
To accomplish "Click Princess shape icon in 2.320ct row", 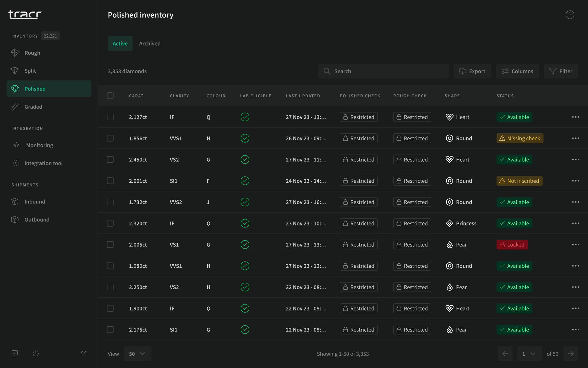I will point(449,223).
